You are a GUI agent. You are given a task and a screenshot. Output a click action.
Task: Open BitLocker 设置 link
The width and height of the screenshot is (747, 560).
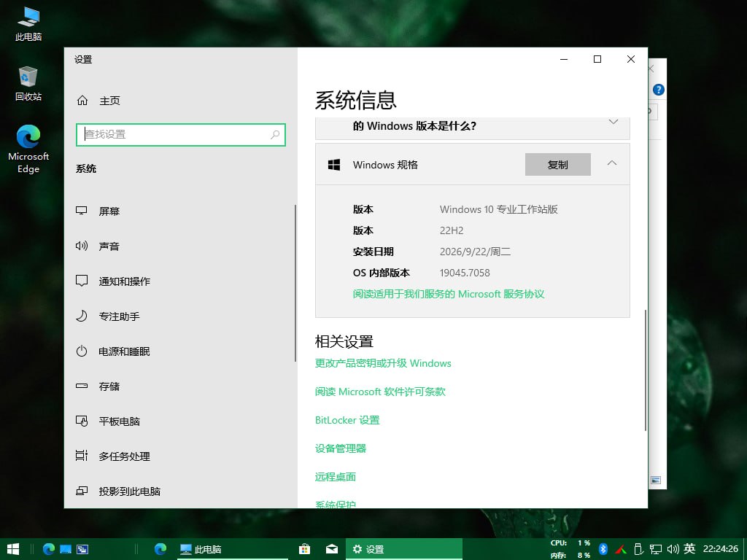(347, 420)
